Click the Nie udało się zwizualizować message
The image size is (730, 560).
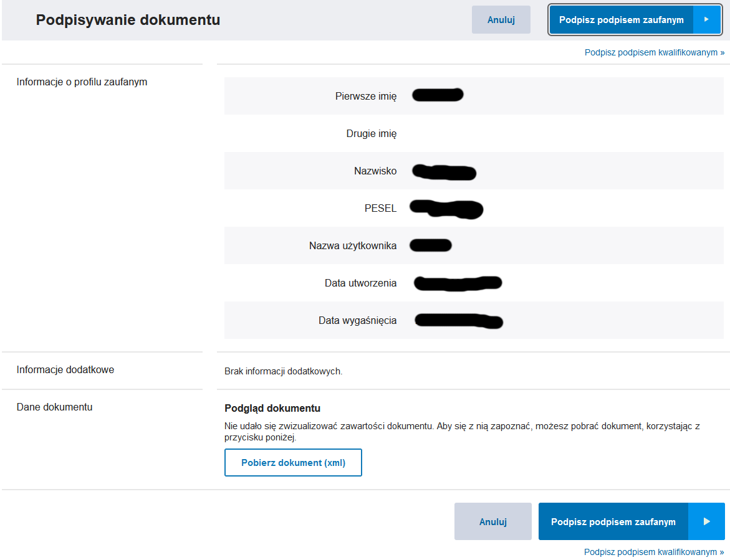point(463,432)
